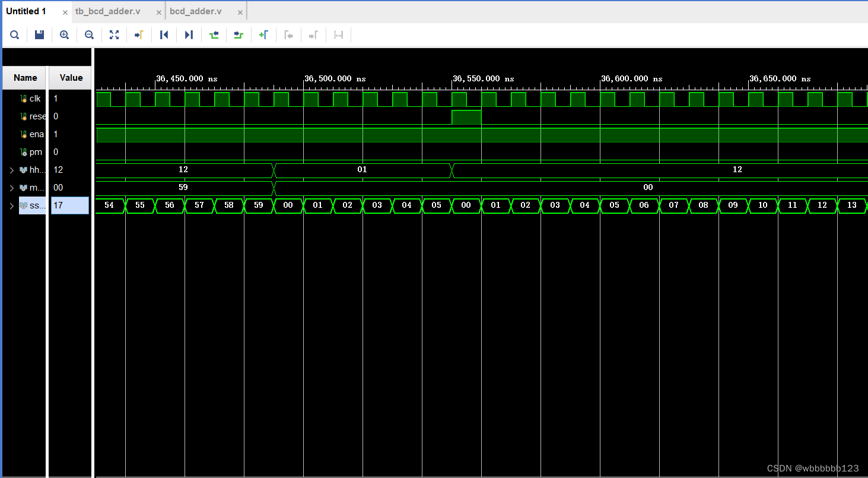Zoom fit the entire waveform
This screenshot has width=868, height=478.
pos(114,35)
